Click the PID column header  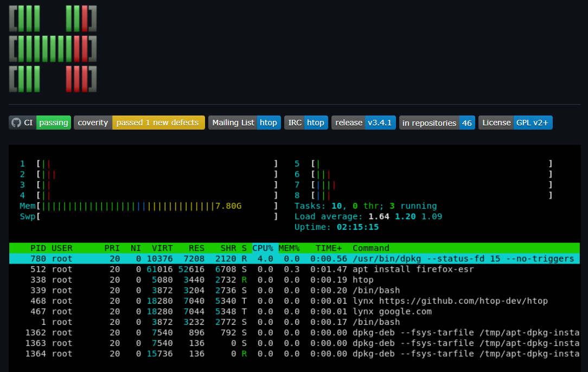tap(39, 248)
